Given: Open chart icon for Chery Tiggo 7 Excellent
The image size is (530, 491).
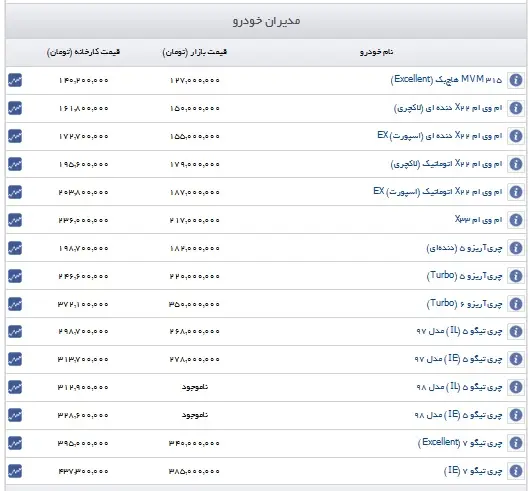Looking at the screenshot, I should tap(15, 443).
